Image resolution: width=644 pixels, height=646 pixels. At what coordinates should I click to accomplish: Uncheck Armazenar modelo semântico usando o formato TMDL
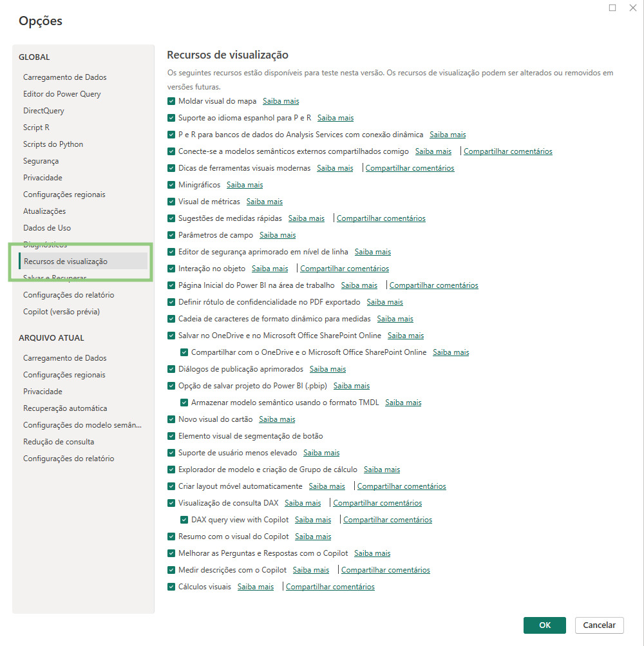point(184,403)
